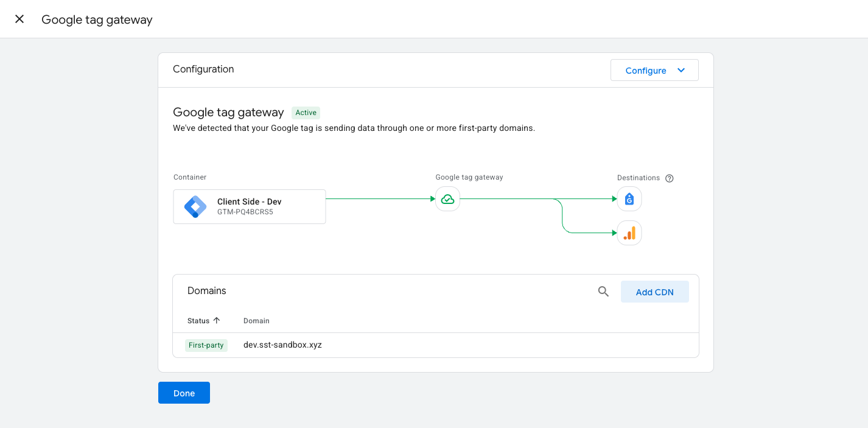Click the Active status badge
The image size is (868, 428).
(306, 113)
